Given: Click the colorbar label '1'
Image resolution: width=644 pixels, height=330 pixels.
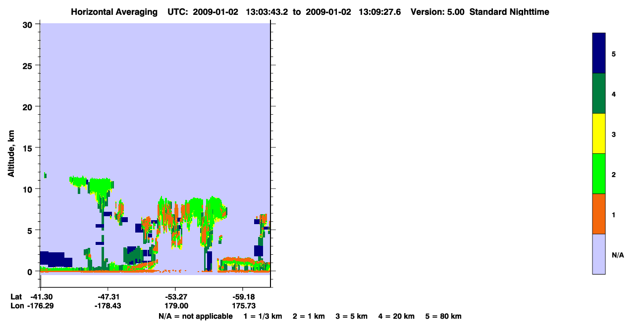Looking at the screenshot, I should click(x=614, y=215).
